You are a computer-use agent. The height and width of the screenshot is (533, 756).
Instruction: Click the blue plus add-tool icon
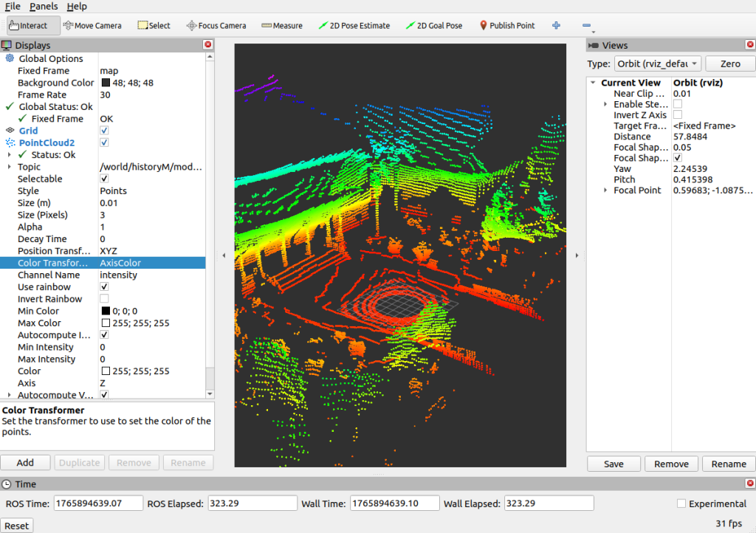click(x=556, y=25)
